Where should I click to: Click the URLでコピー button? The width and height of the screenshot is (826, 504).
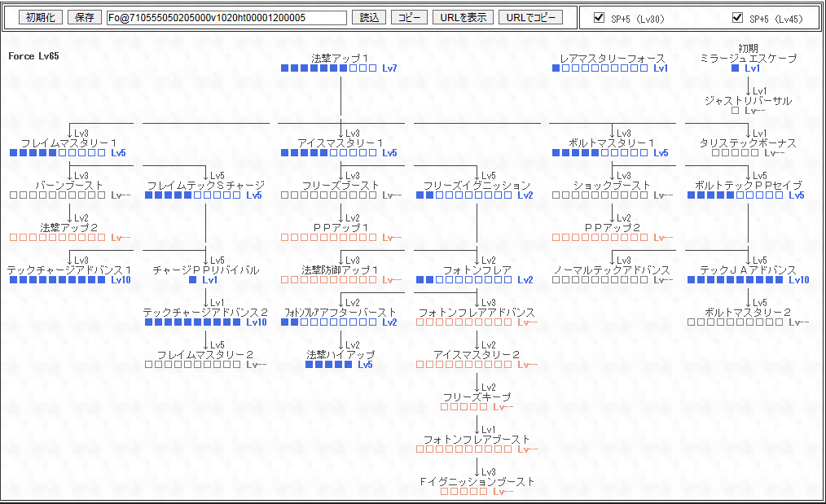tap(530, 17)
